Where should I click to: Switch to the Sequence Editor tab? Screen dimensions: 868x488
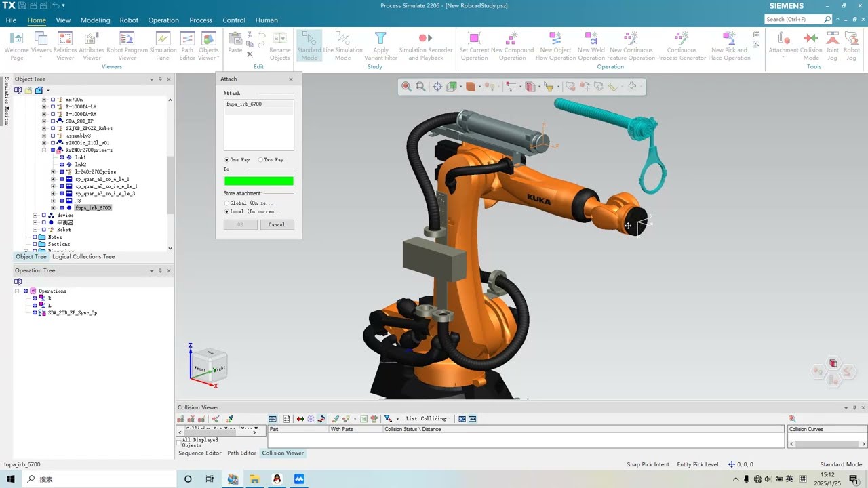(200, 453)
